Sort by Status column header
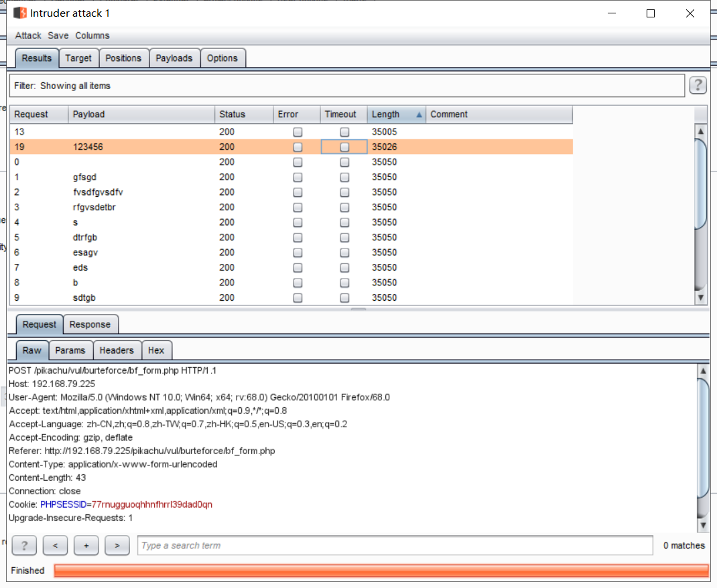The width and height of the screenshot is (717, 588). [x=244, y=115]
